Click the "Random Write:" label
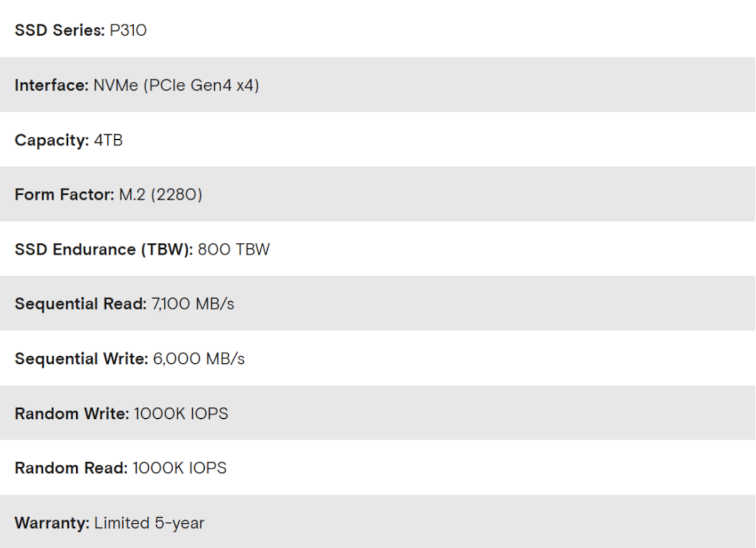The image size is (756, 548). tap(72, 414)
